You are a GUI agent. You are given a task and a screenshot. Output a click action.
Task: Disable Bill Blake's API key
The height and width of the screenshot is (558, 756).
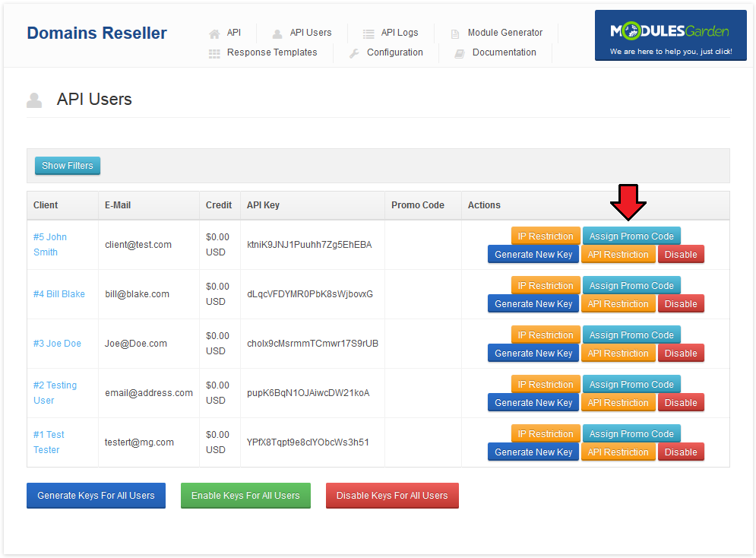click(681, 304)
